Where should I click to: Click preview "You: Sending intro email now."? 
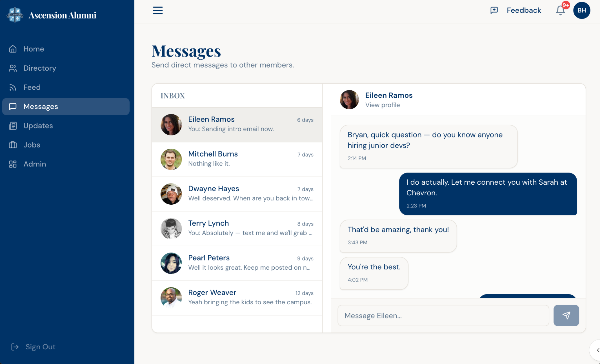tap(231, 129)
